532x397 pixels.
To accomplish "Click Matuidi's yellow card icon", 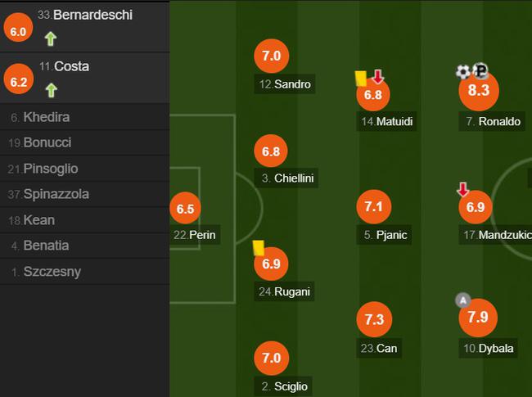I will 361,79.
